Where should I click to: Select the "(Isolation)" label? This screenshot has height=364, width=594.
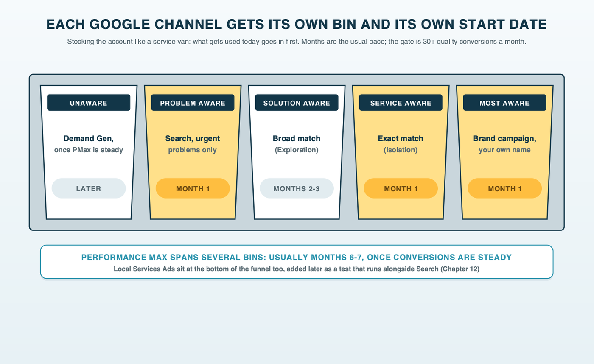[401, 150]
